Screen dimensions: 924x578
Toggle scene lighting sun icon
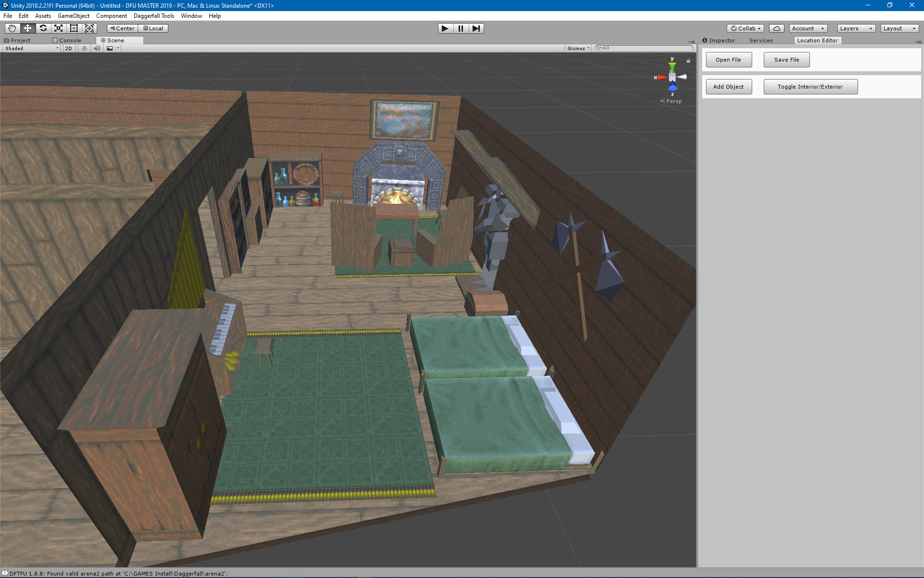[x=84, y=48]
